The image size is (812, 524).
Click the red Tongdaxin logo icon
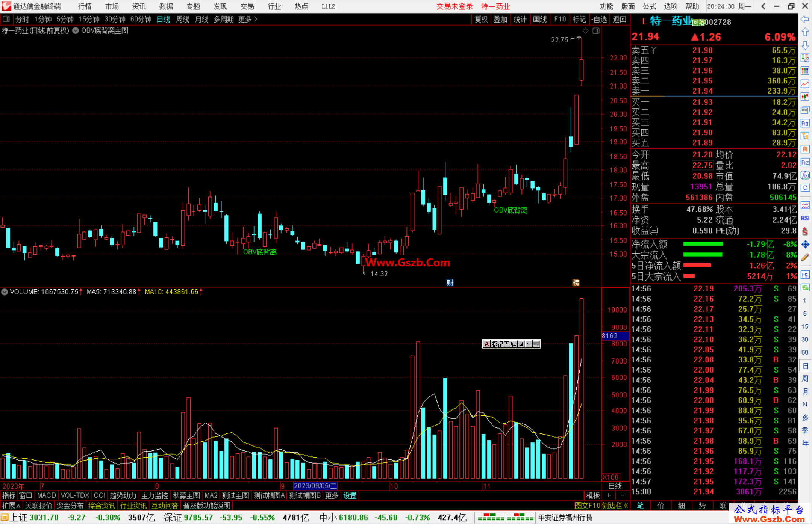coord(6,6)
